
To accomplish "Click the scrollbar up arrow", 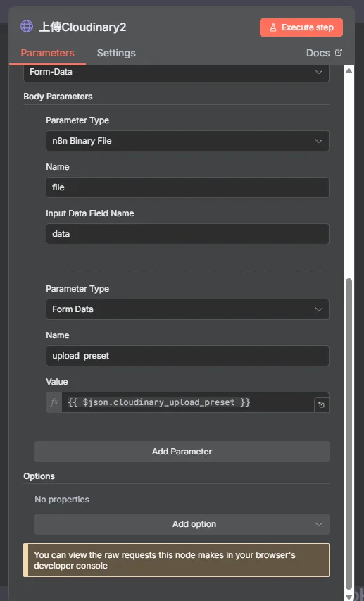I will pos(349,70).
